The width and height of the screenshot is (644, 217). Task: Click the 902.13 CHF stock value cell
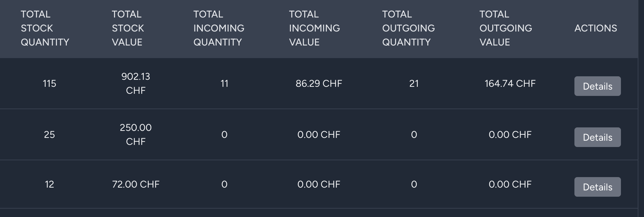tap(136, 84)
